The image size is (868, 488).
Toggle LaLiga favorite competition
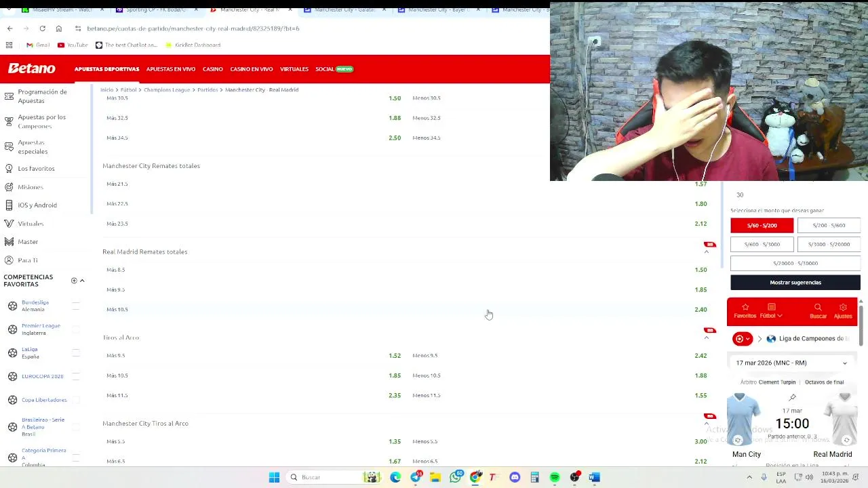(76, 352)
